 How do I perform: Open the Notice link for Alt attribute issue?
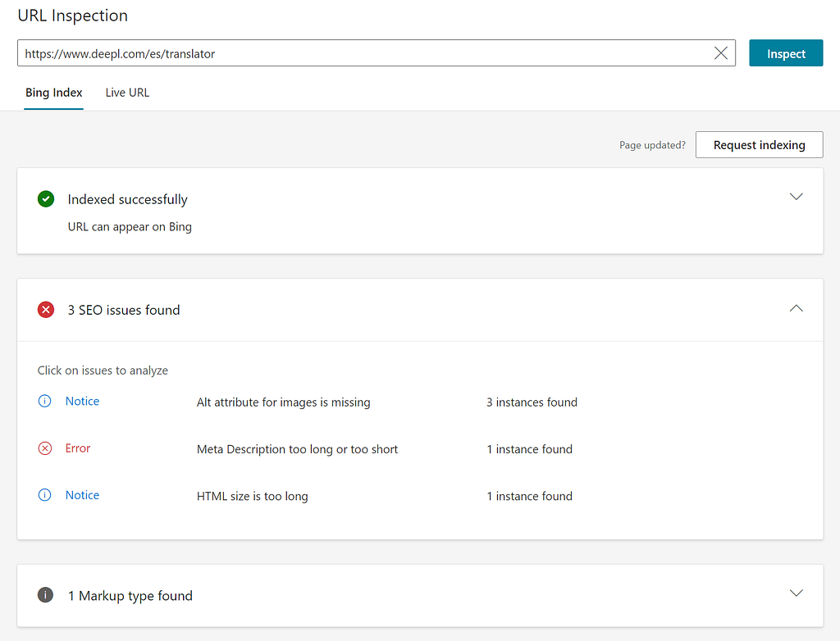click(82, 401)
